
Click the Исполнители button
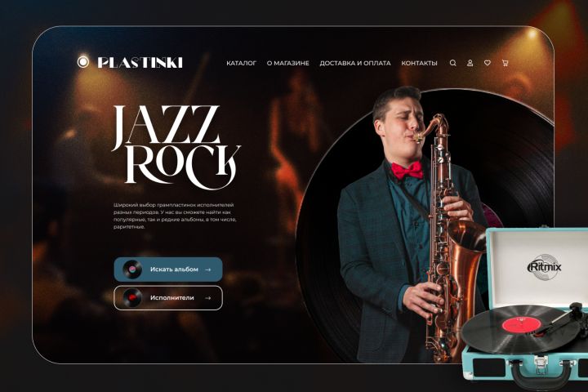click(x=168, y=298)
